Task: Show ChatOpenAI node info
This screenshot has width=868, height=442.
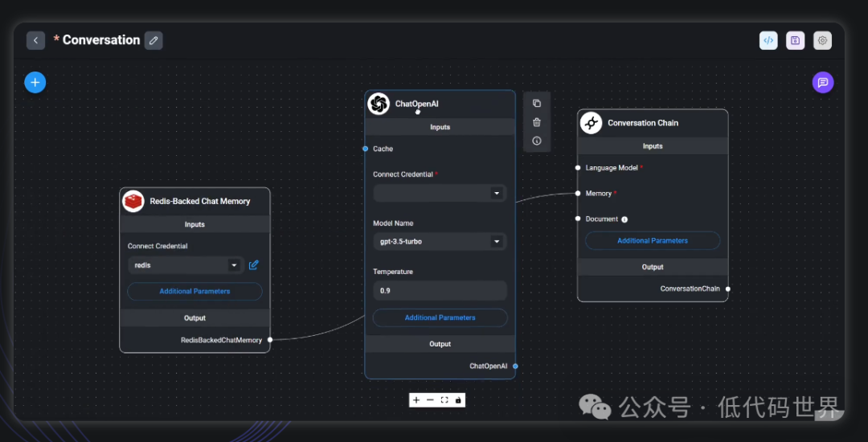Action: pos(536,141)
